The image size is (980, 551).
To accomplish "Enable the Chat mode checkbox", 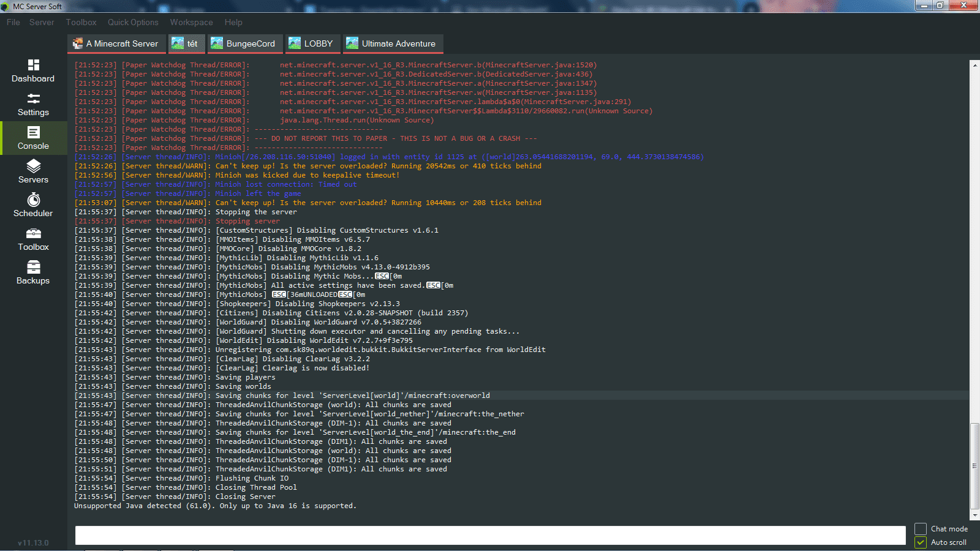I will pyautogui.click(x=921, y=529).
